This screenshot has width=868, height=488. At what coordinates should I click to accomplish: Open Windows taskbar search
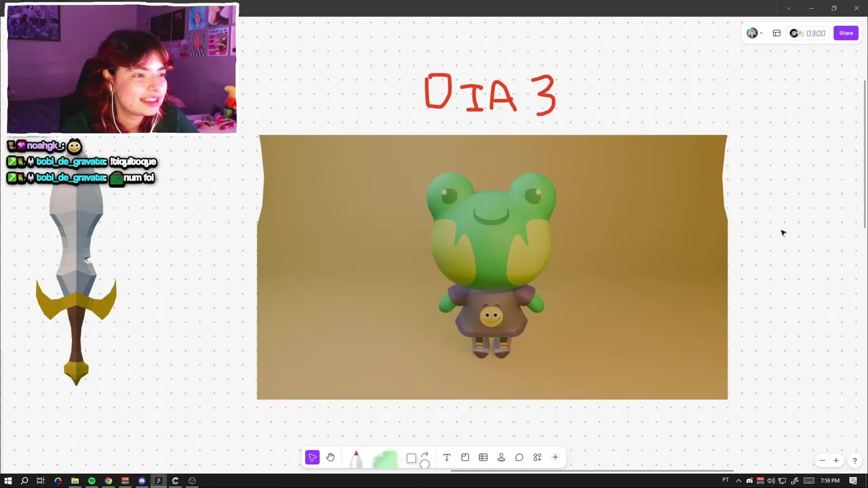coord(24,481)
